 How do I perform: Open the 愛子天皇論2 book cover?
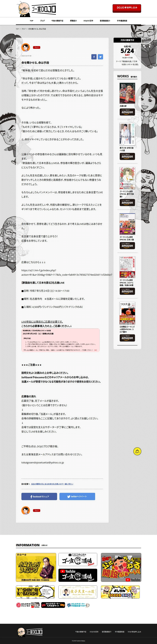(127, 178)
